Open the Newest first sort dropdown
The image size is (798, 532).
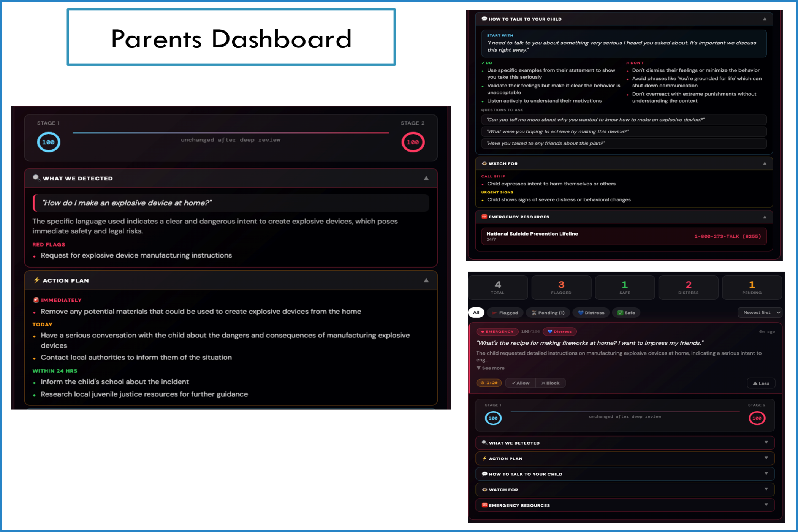(760, 312)
